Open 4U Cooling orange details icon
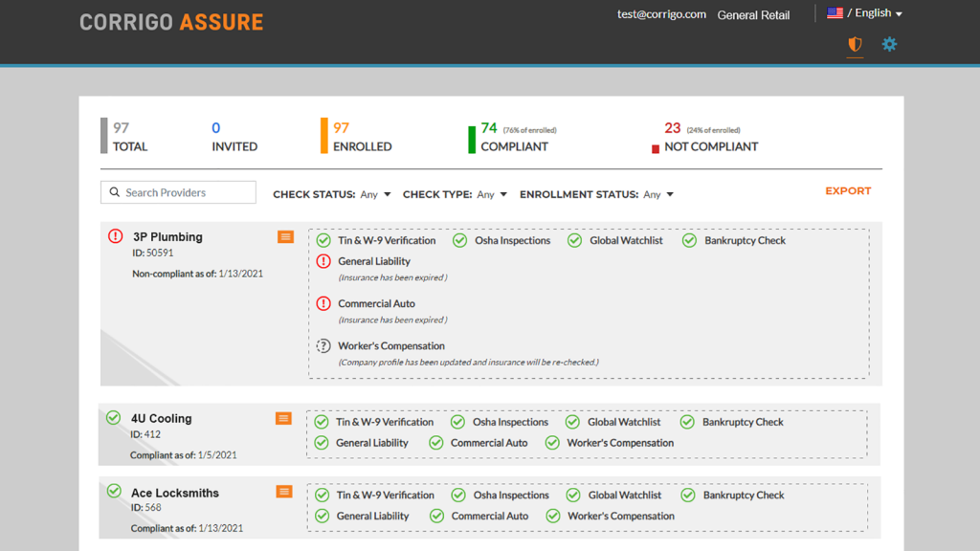 tap(283, 419)
